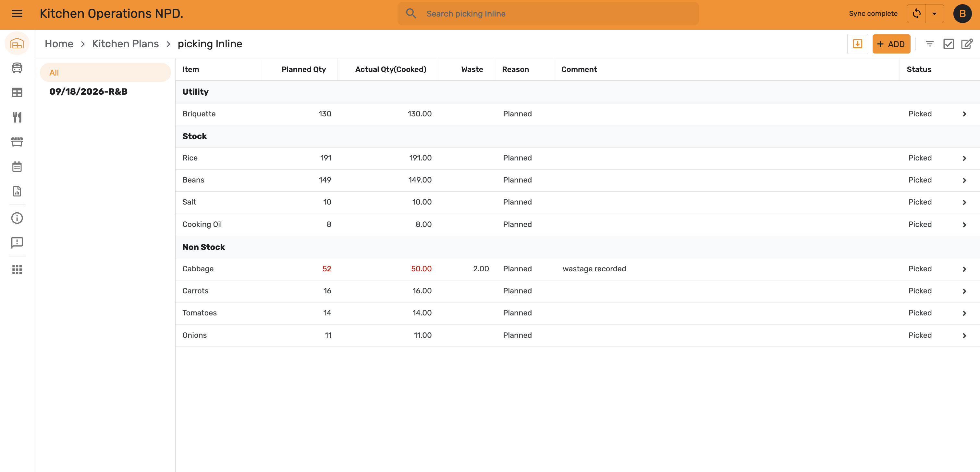Click the Tomatoes item name
The width and height of the screenshot is (980, 472).
(199, 313)
